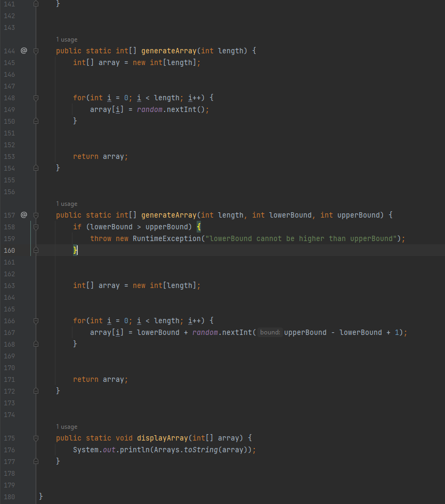
Task: Collapse the for loop at line 148
Action: (36, 98)
